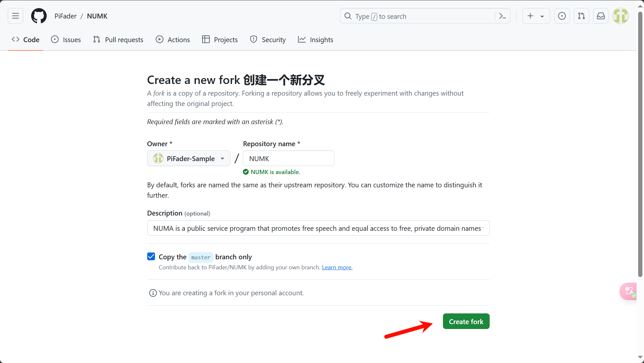Click the Create a new fork heading
This screenshot has width=644, height=363.
pyautogui.click(x=236, y=80)
